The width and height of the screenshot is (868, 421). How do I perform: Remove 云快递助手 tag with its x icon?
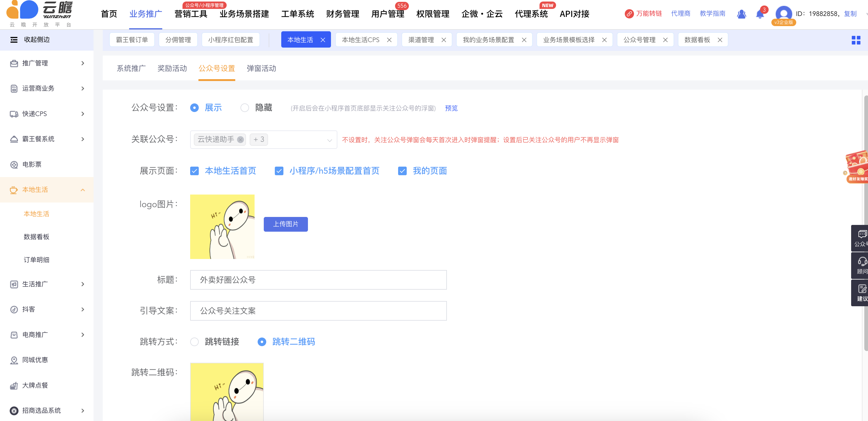240,140
